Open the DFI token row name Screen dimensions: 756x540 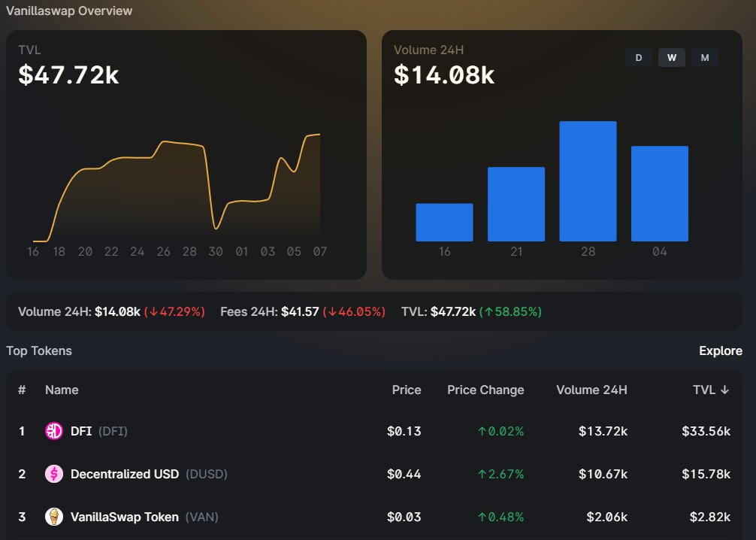[x=81, y=431]
